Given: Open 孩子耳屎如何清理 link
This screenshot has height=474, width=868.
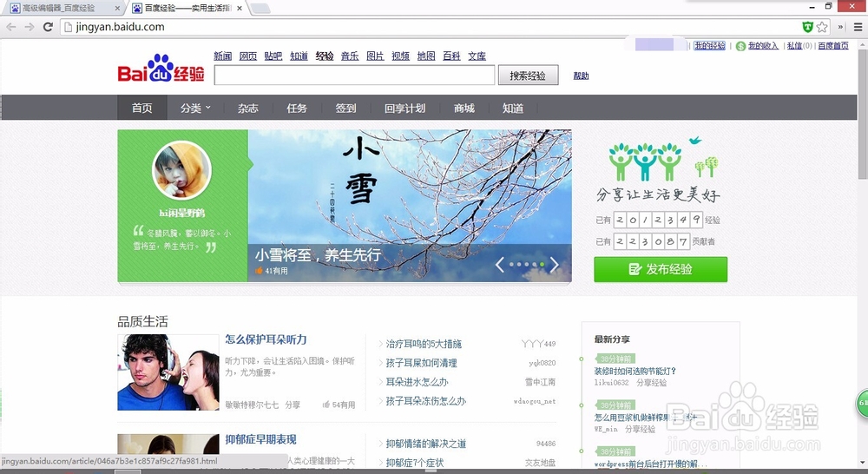Looking at the screenshot, I should tap(421, 363).
